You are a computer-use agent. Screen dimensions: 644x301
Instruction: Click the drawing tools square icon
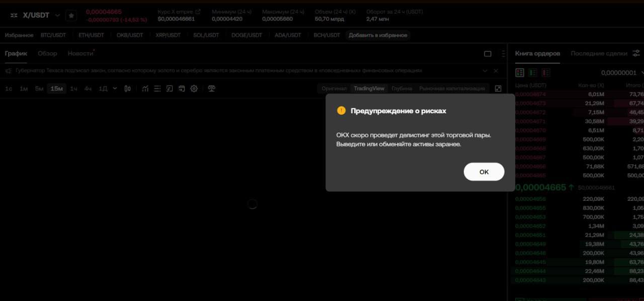click(x=170, y=89)
